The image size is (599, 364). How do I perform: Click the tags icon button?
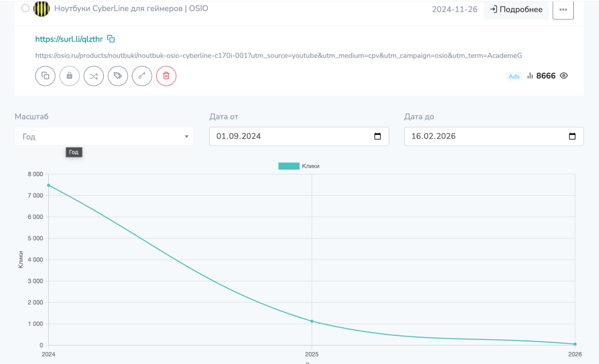tap(118, 76)
